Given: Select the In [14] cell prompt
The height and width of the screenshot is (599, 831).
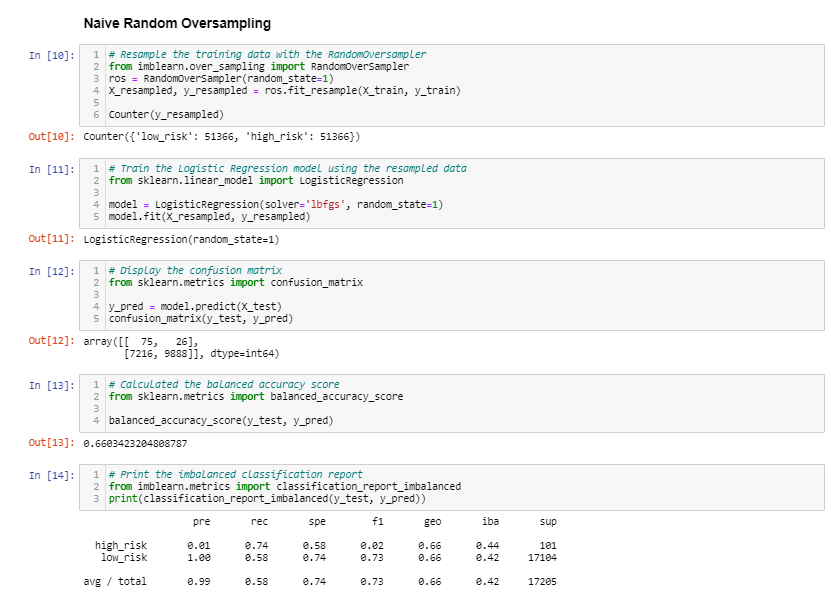Looking at the screenshot, I should pyautogui.click(x=52, y=475).
